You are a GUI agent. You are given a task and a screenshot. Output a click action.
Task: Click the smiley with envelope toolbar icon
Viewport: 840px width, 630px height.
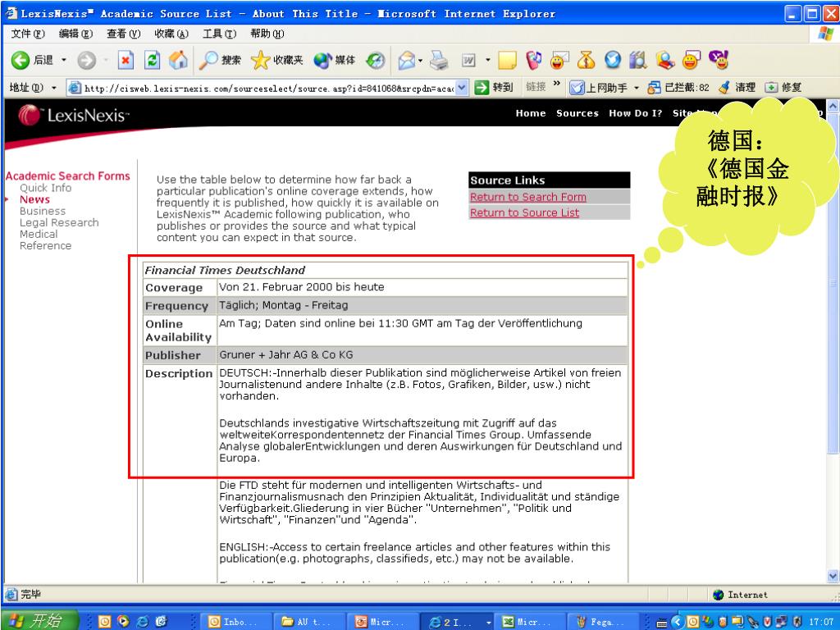pos(559,60)
